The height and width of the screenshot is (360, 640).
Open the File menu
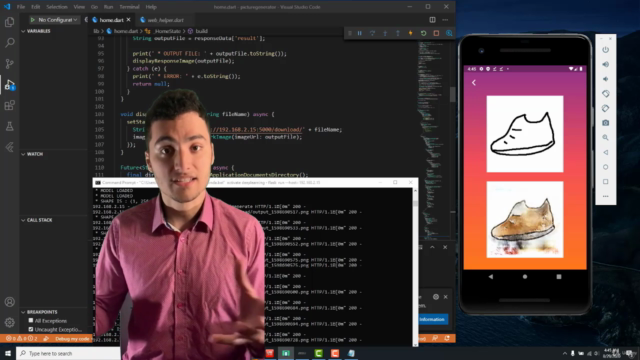coord(21,7)
